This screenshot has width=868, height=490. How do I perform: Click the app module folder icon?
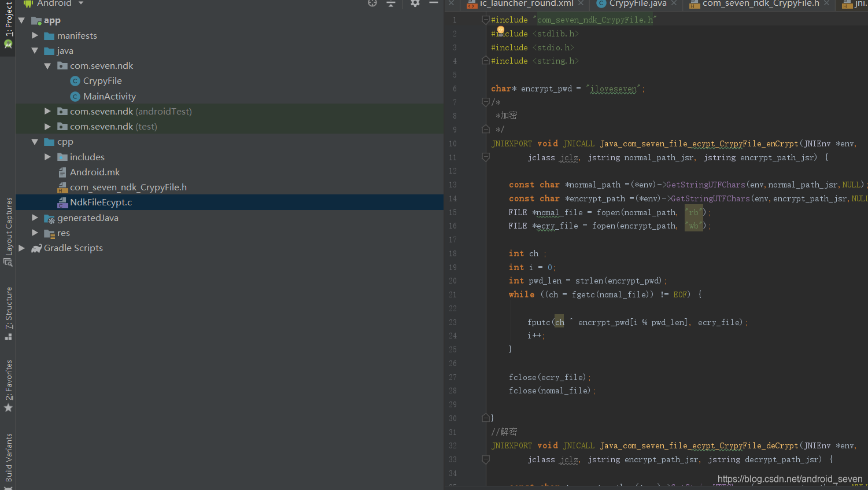tap(36, 21)
